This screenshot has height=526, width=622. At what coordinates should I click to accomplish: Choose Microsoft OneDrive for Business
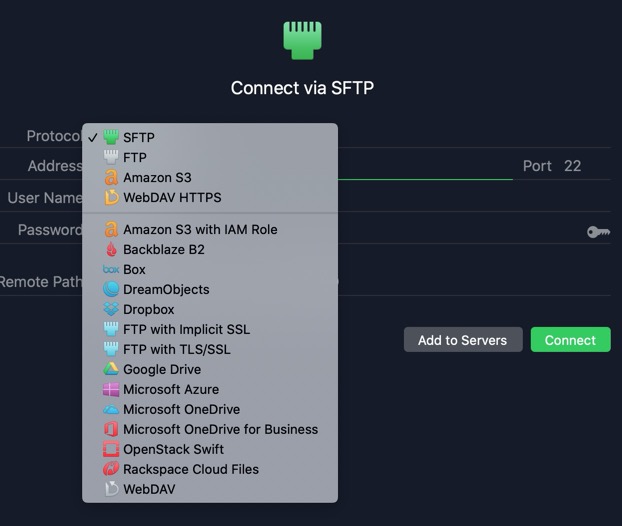[x=210, y=429]
